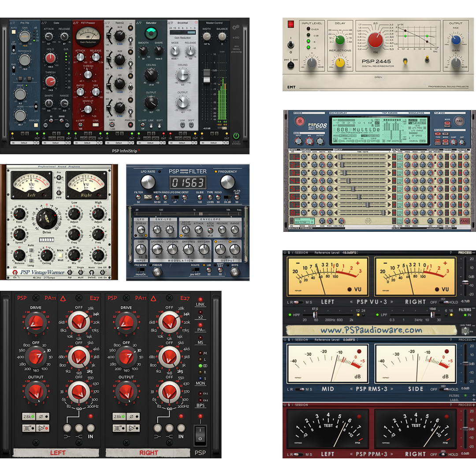Click left channel transformer icon button
The width and height of the screenshot is (476, 476).
29,428
